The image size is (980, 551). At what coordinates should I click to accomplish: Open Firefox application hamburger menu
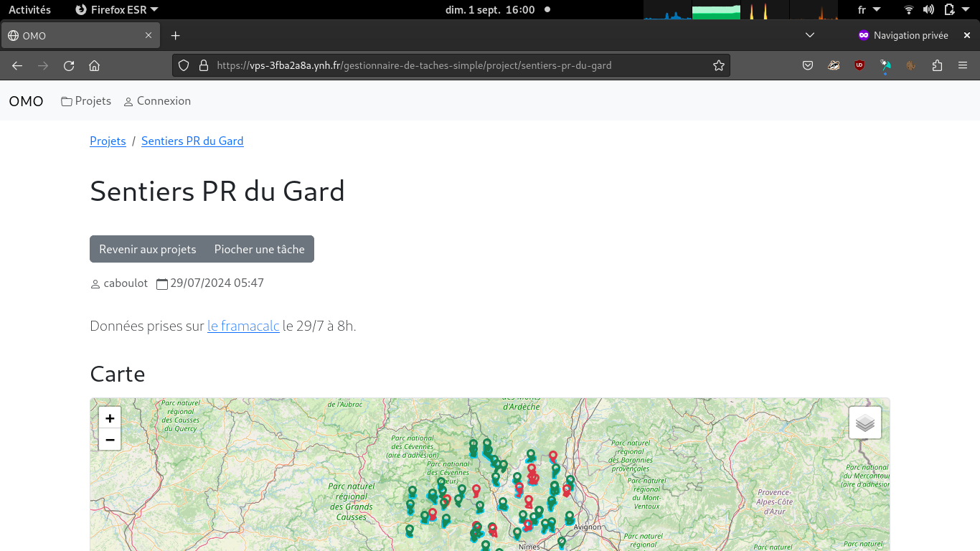963,66
